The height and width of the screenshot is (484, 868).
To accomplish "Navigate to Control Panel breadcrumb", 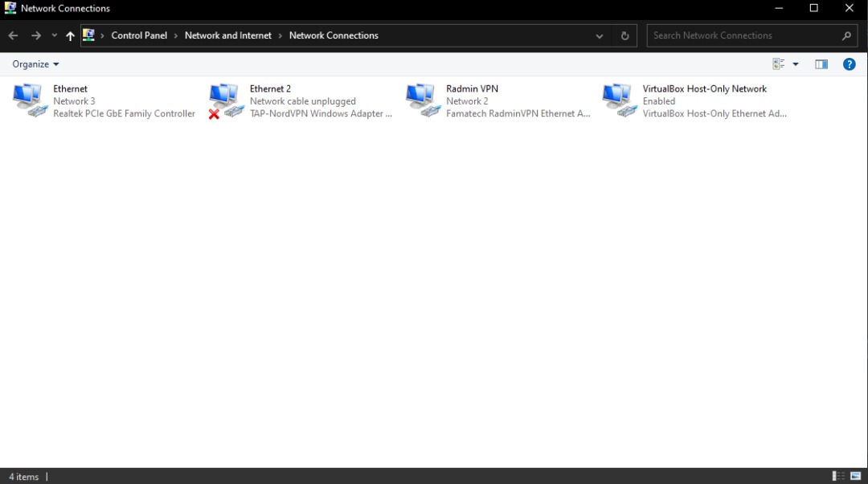I will (x=139, y=35).
